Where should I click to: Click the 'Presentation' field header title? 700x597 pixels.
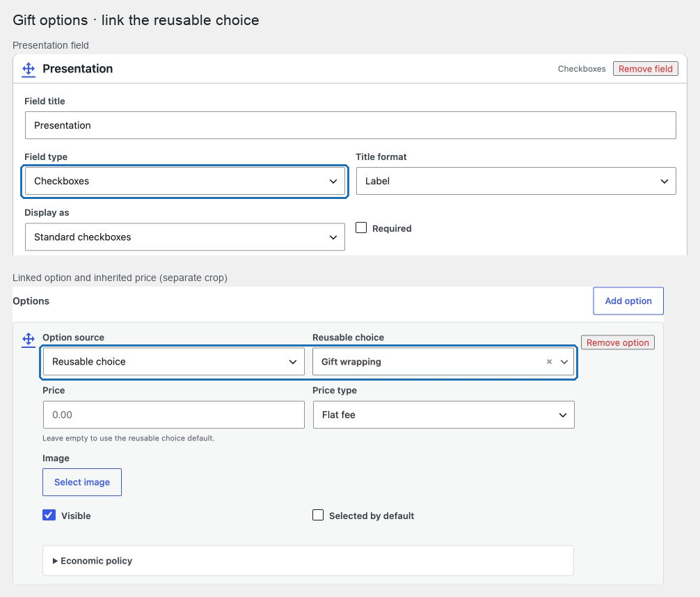pos(78,69)
